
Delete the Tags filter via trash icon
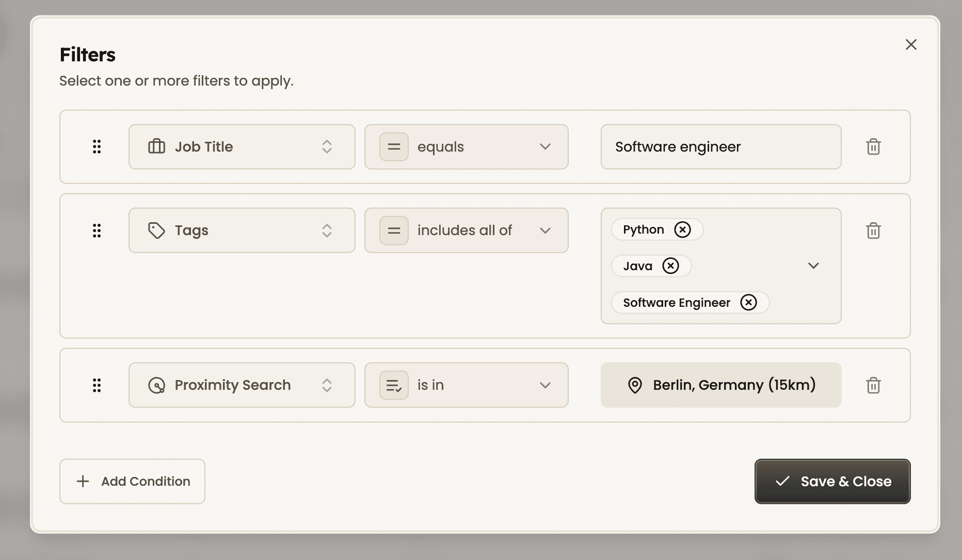[x=873, y=230]
